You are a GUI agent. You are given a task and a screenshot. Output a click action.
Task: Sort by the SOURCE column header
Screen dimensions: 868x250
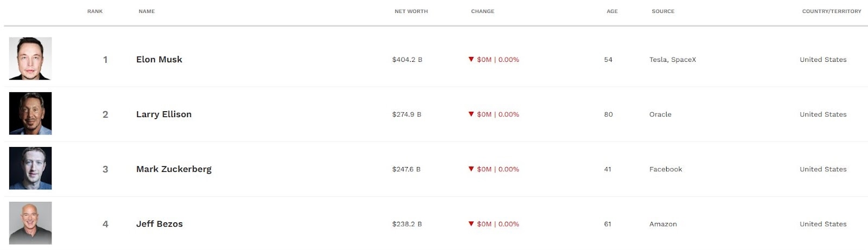(663, 11)
